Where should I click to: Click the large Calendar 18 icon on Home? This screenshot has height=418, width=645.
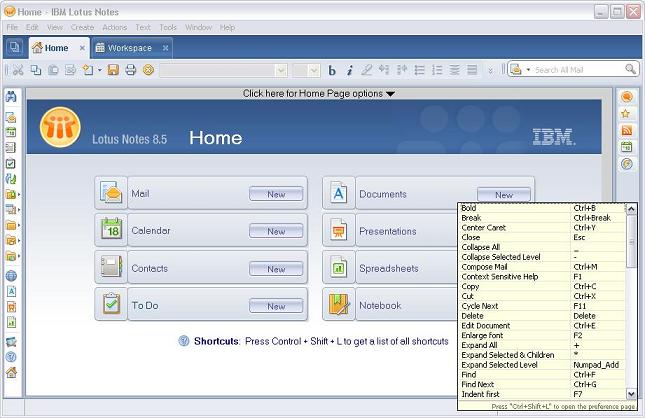point(111,230)
